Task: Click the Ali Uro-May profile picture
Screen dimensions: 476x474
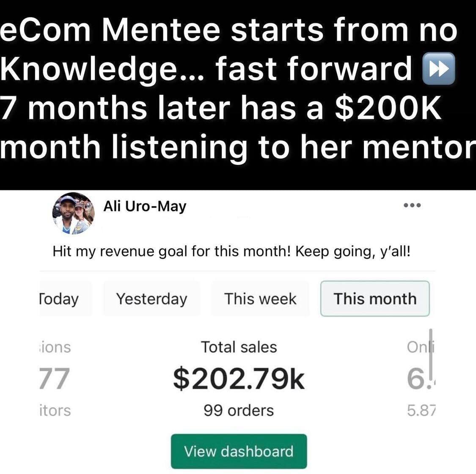Action: click(73, 214)
